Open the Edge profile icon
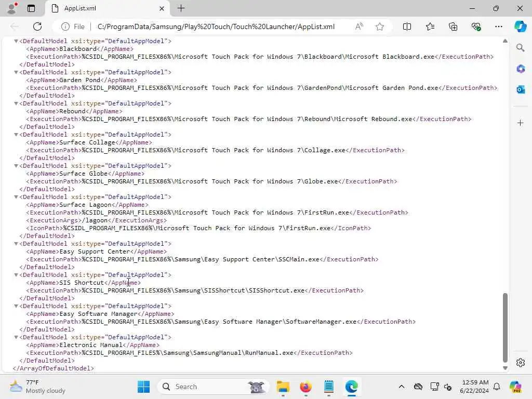 [x=12, y=8]
